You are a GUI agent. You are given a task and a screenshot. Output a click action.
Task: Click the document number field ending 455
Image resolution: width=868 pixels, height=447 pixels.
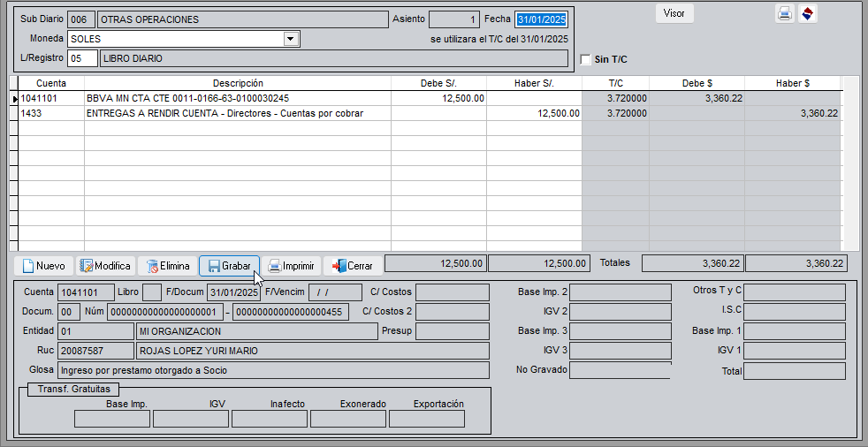pos(291,312)
